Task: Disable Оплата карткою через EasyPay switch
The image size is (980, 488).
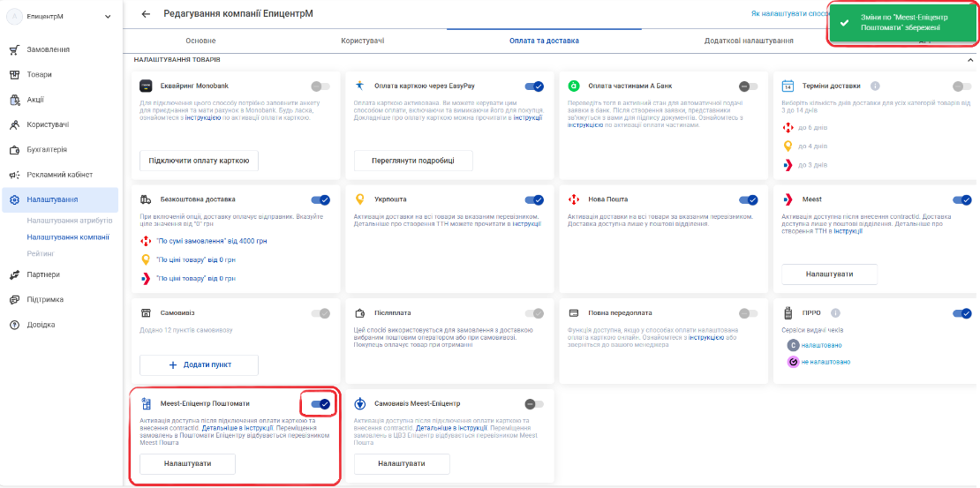Action: (x=534, y=86)
